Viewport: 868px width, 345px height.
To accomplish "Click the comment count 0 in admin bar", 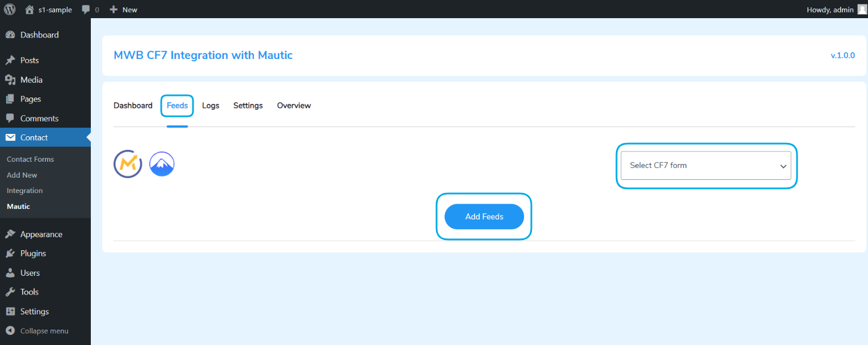I will pos(97,10).
